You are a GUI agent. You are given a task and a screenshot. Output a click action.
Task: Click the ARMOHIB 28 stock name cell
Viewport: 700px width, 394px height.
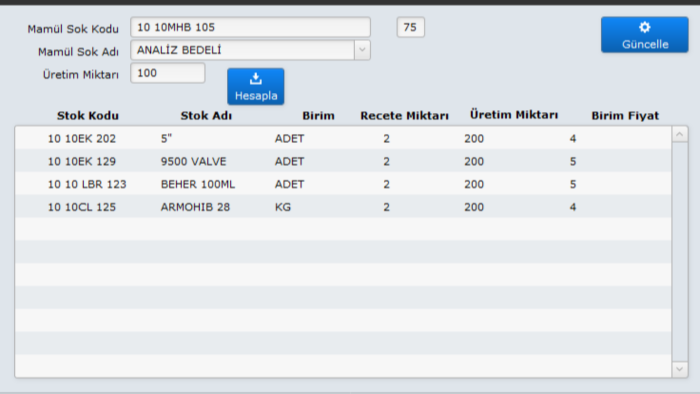click(x=195, y=207)
